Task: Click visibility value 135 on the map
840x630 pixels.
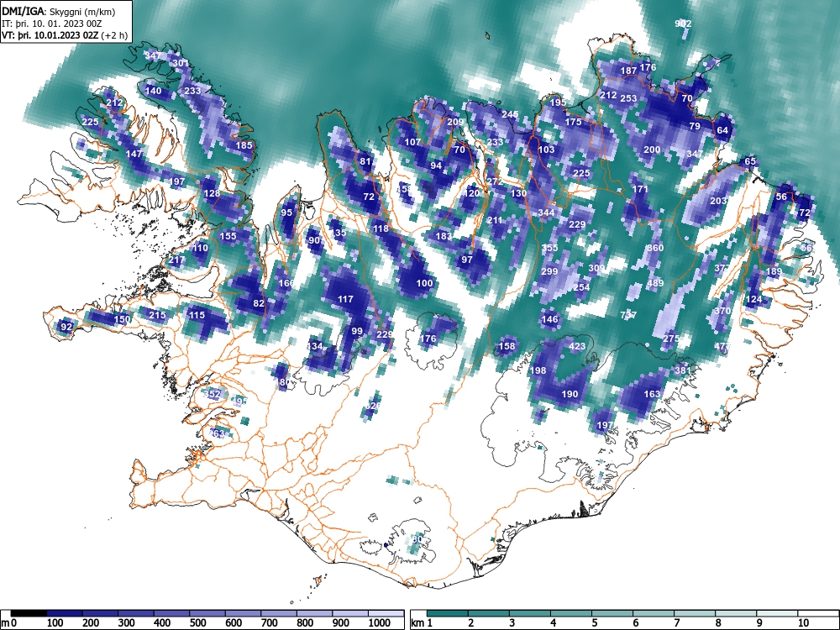Action: tap(338, 233)
